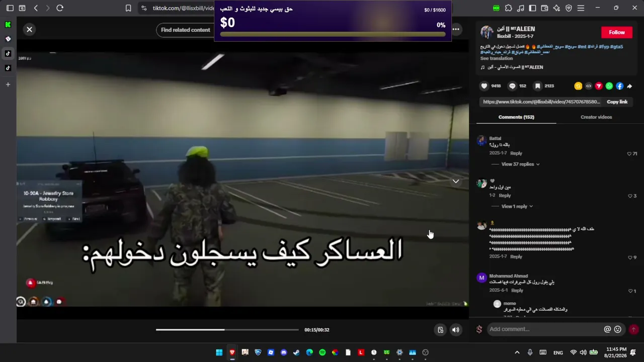This screenshot has height=362, width=644.
Task: Toggle the auto-scroll icon beside volume
Action: pyautogui.click(x=440, y=330)
